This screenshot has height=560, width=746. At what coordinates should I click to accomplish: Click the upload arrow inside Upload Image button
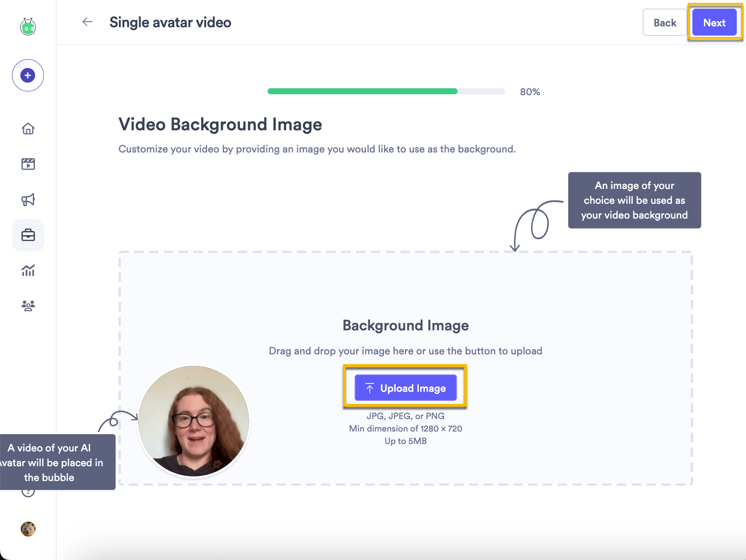tap(370, 388)
